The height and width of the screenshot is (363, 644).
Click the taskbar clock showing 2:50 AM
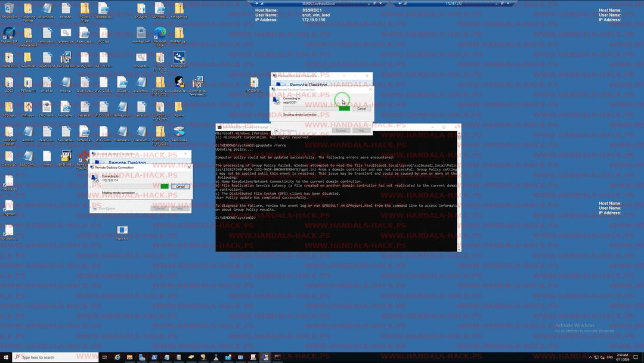tap(622, 357)
